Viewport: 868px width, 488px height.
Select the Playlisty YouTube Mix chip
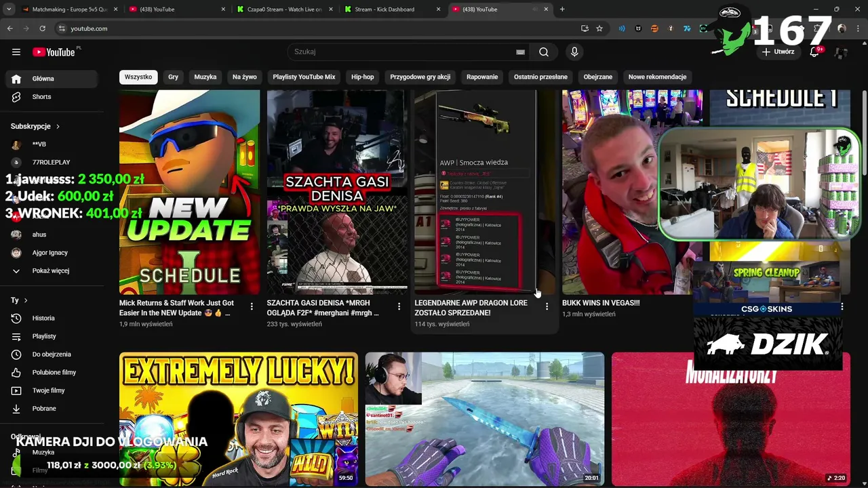coord(304,77)
